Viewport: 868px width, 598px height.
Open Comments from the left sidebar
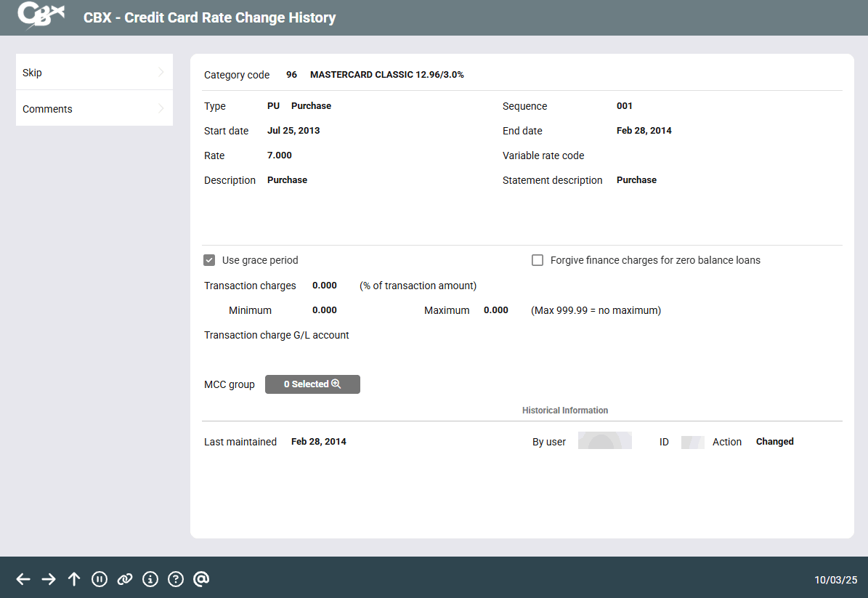(48, 109)
